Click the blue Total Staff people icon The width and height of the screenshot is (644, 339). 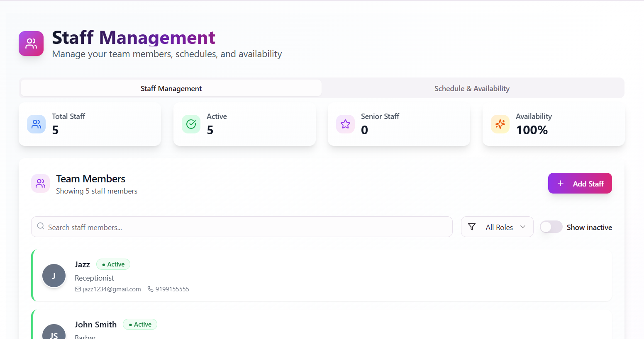point(37,124)
